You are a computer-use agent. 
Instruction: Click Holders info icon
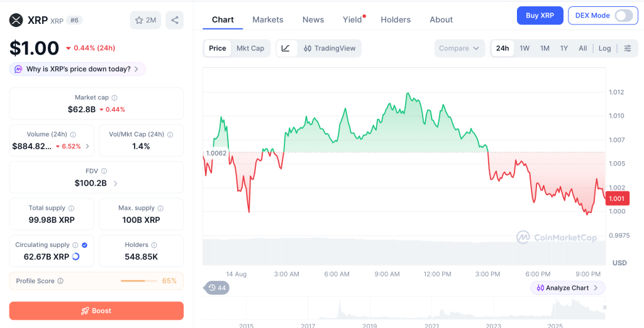[x=154, y=245]
